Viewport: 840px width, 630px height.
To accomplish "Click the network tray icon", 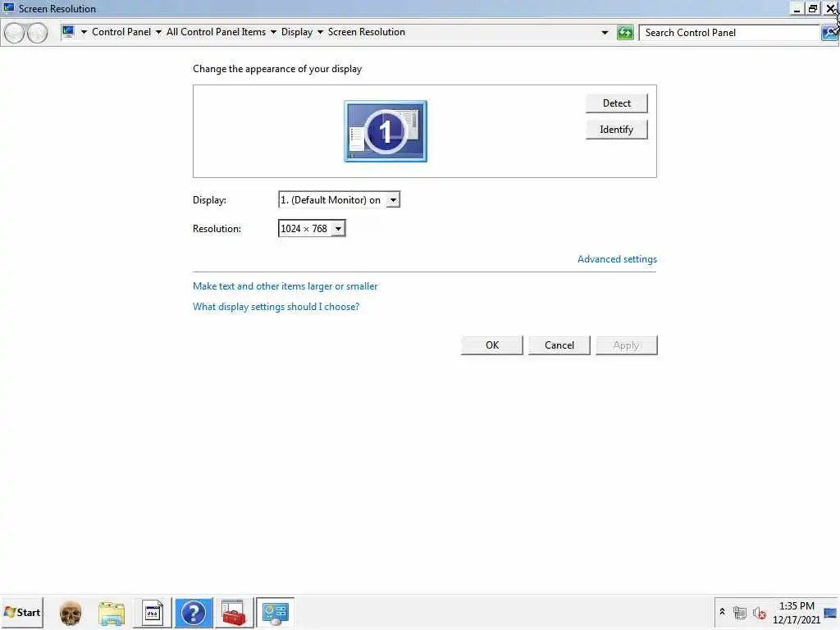I will (x=740, y=612).
